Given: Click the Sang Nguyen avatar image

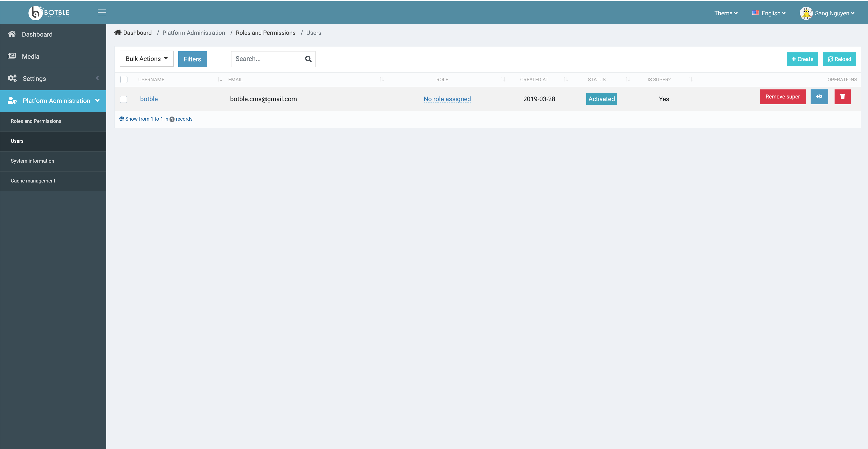Looking at the screenshot, I should click(806, 13).
